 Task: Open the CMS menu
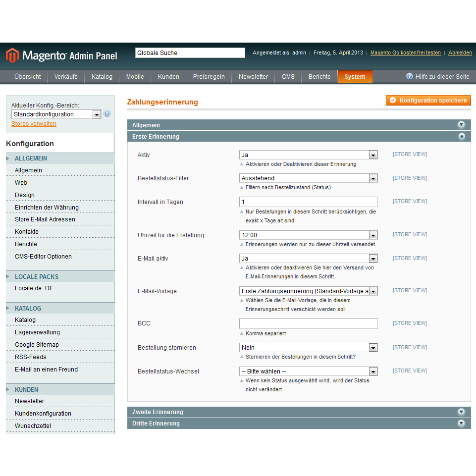click(x=288, y=76)
